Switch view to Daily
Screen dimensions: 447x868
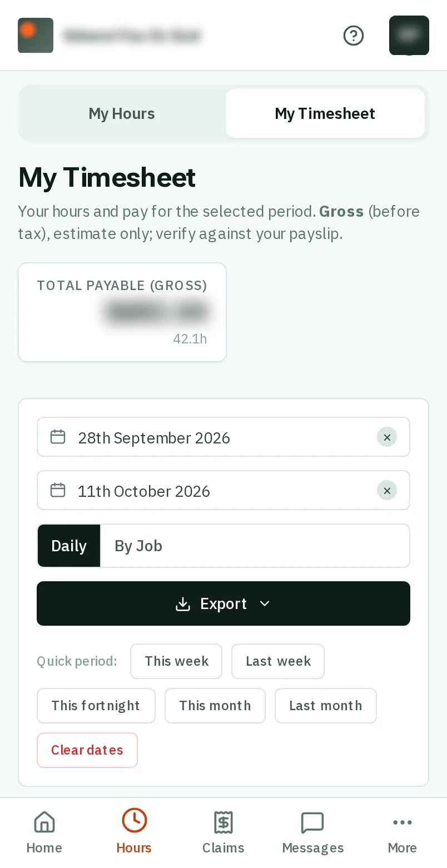[x=69, y=546]
